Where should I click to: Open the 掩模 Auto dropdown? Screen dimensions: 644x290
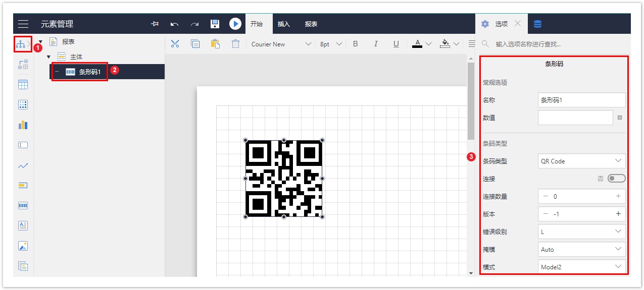click(581, 249)
